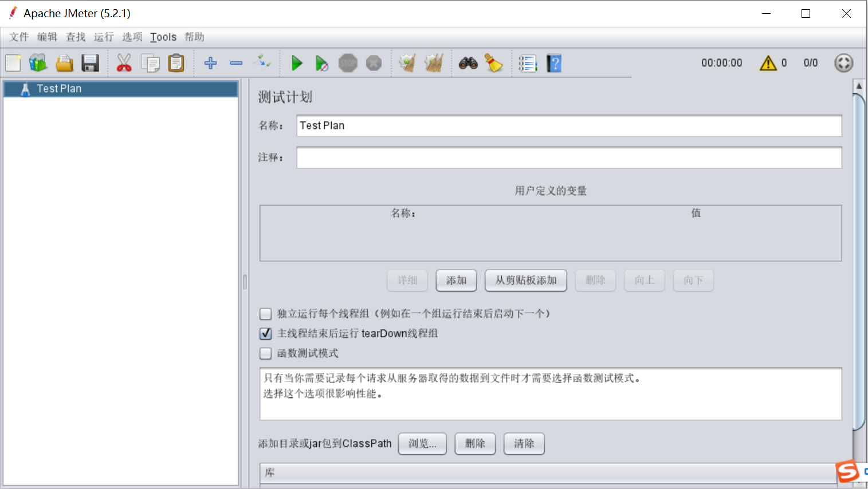
Task: Click the remote engine status circle icon
Action: [x=844, y=63]
